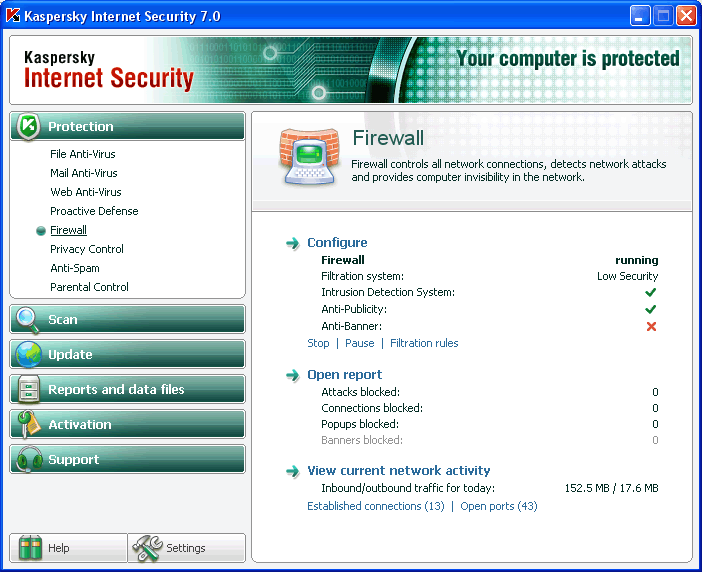Select Anti-Spam component

(75, 268)
